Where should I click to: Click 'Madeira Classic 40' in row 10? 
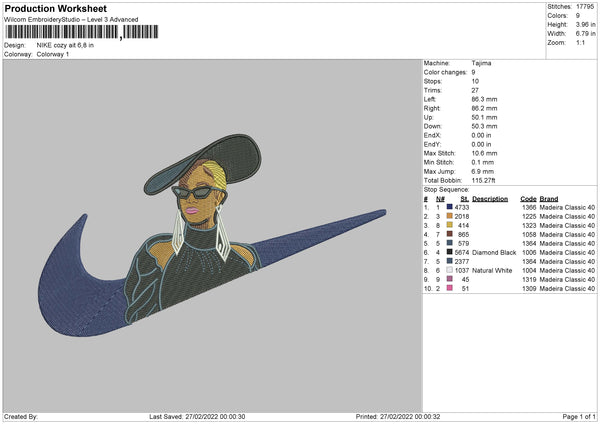pos(567,289)
